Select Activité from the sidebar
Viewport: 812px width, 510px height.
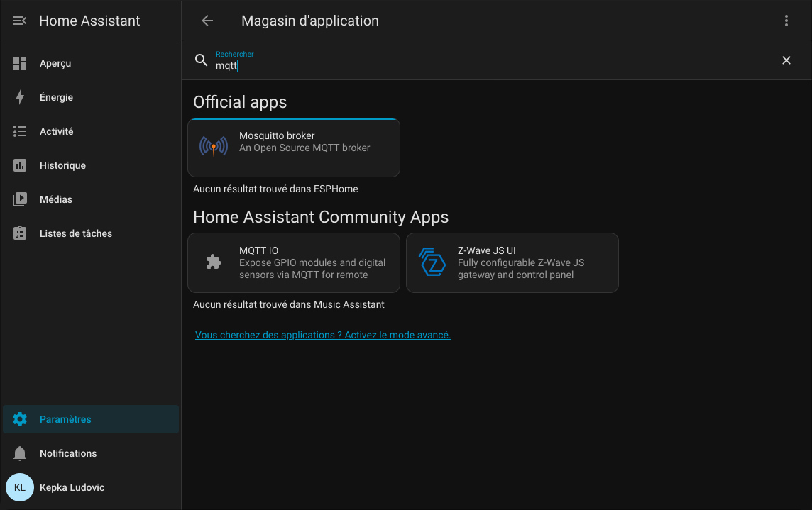click(56, 131)
